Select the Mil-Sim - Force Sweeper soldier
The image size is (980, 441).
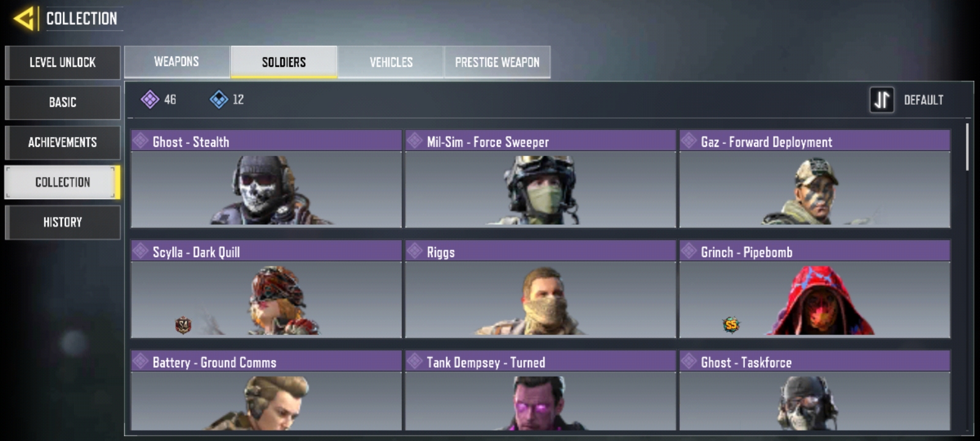(540, 178)
